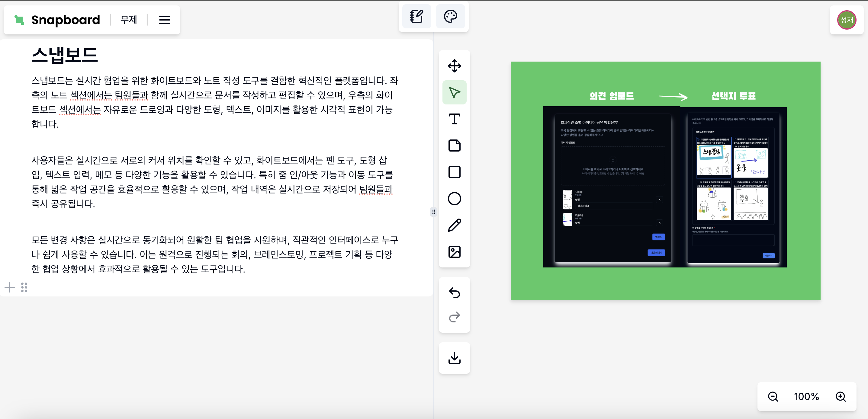Viewport: 868px width, 419px height.
Task: Click the block drag handle dots
Action: tap(24, 287)
